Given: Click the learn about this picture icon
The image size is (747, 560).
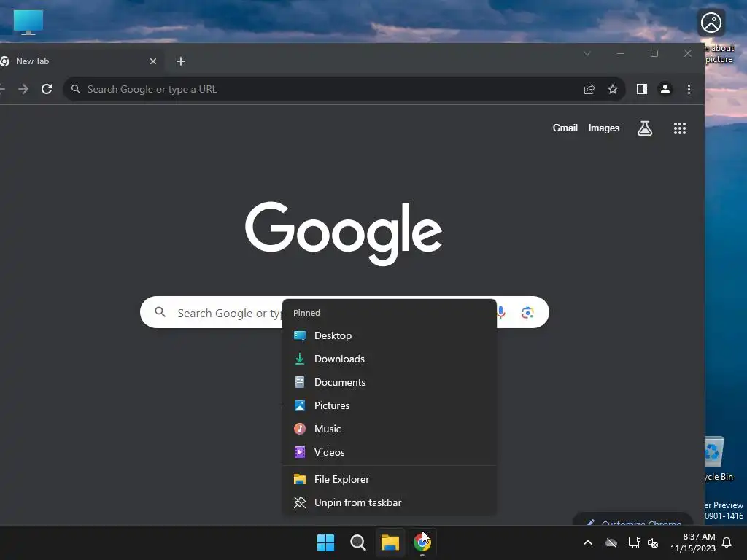Looking at the screenshot, I should [712, 23].
